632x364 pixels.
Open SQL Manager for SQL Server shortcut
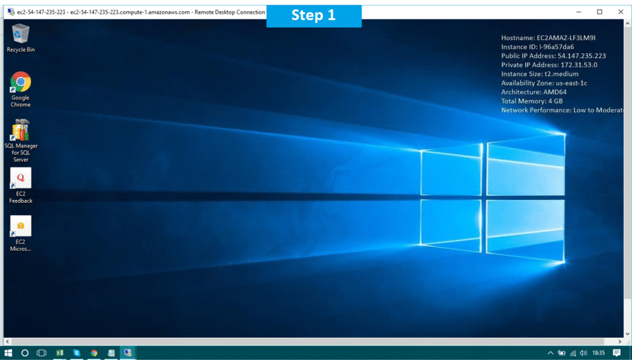tap(21, 131)
